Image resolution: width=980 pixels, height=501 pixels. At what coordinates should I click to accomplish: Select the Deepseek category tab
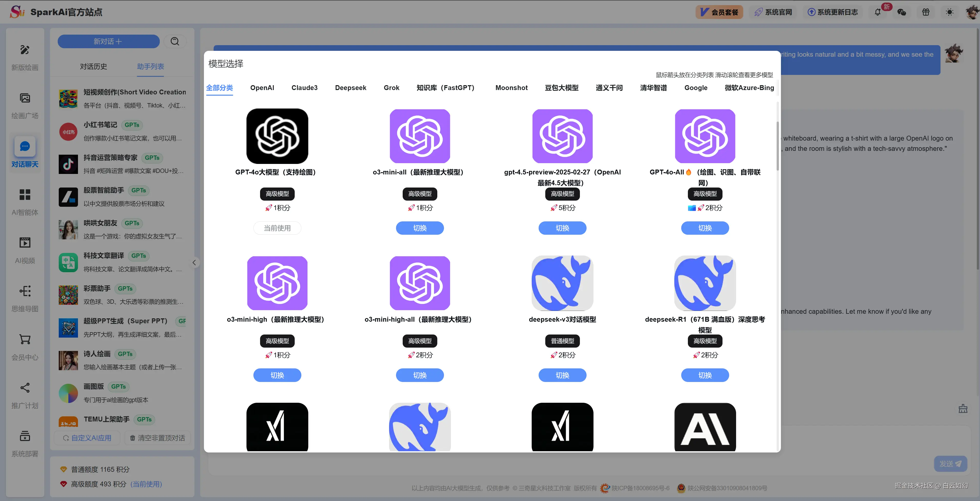(350, 88)
